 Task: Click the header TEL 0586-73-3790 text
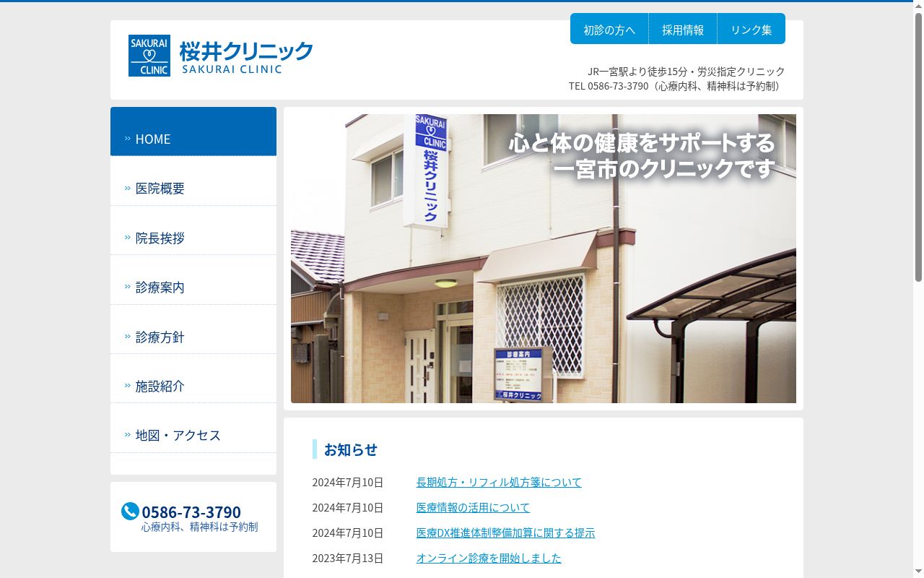pyautogui.click(x=609, y=86)
